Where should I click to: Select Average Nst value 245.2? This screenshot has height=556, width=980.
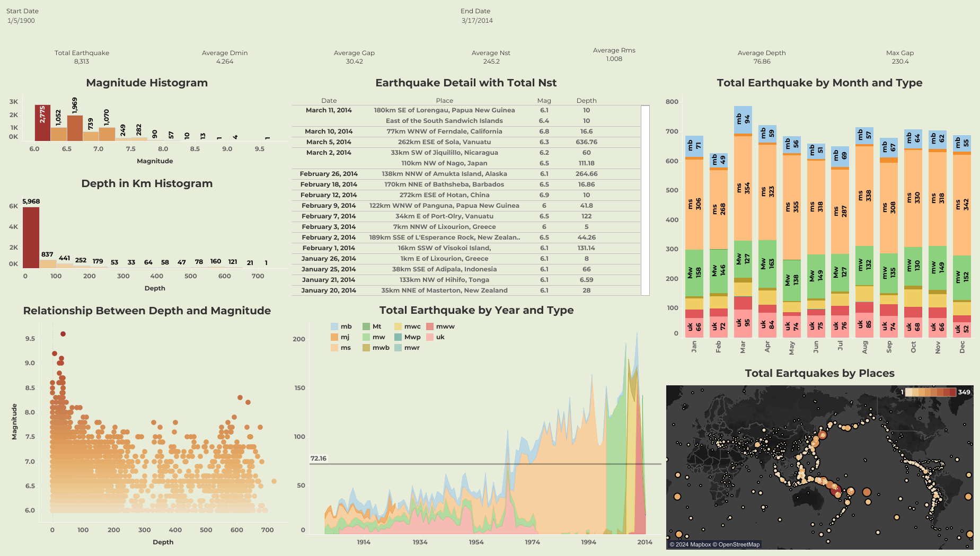[x=491, y=61]
